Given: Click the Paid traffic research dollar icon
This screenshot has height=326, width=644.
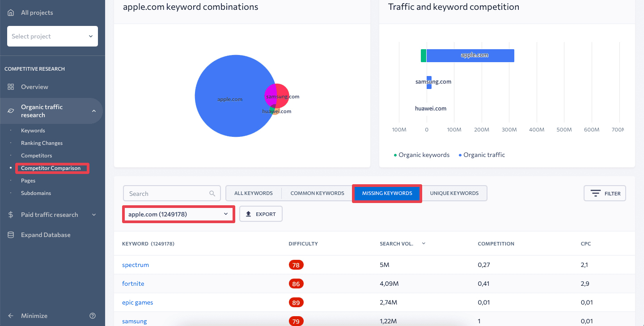Looking at the screenshot, I should pyautogui.click(x=11, y=215).
